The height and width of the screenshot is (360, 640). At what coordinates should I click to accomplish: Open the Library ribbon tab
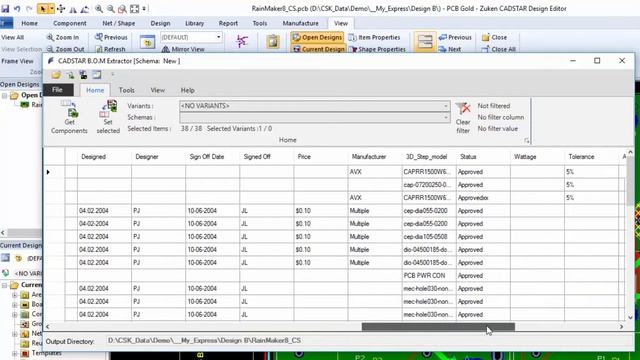click(x=195, y=23)
